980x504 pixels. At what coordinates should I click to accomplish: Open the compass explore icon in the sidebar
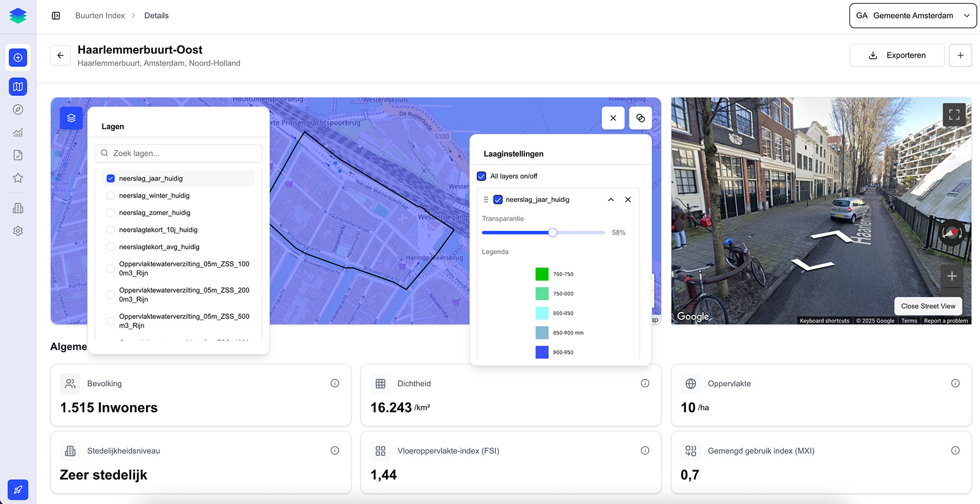click(18, 109)
